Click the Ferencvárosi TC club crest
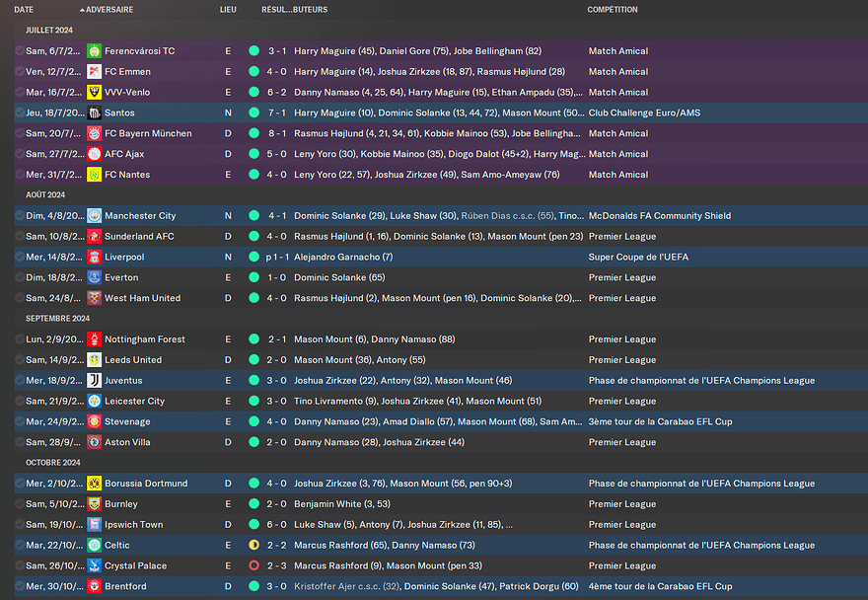The image size is (868, 600). pyautogui.click(x=94, y=51)
